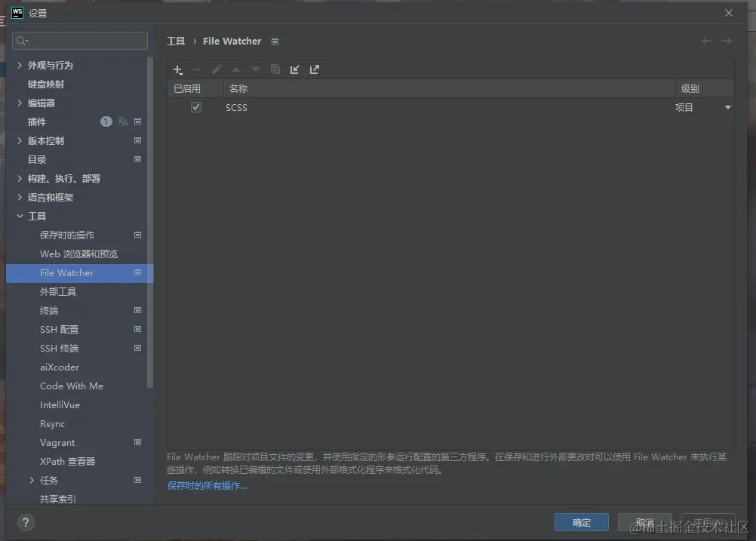This screenshot has width=756, height=541.
Task: Click the project icon on 插件 row
Action: coord(137,121)
